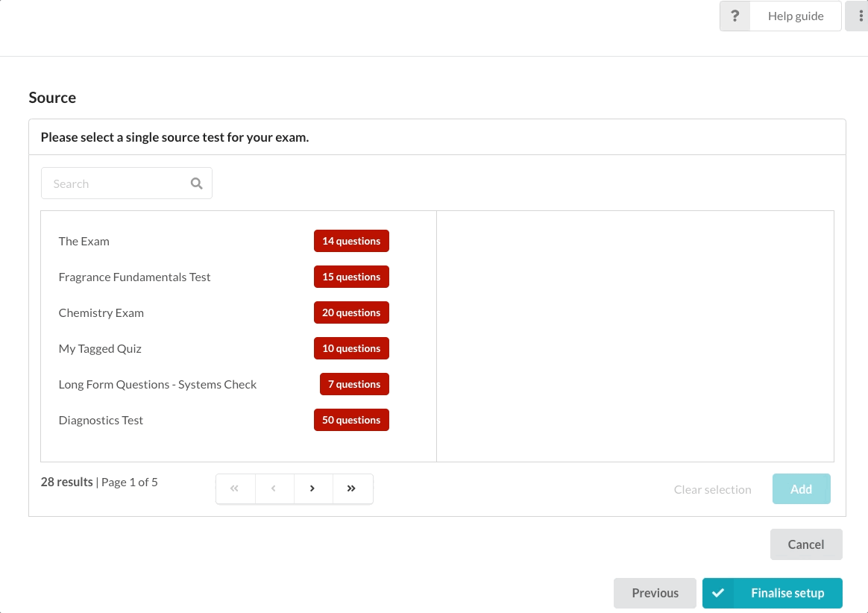Jump to the last results page

pos(352,488)
